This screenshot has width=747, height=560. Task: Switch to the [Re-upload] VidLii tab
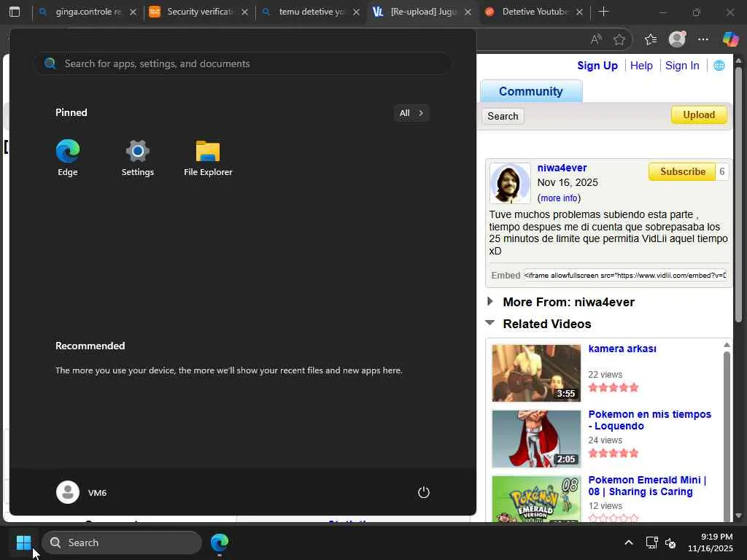(x=422, y=12)
